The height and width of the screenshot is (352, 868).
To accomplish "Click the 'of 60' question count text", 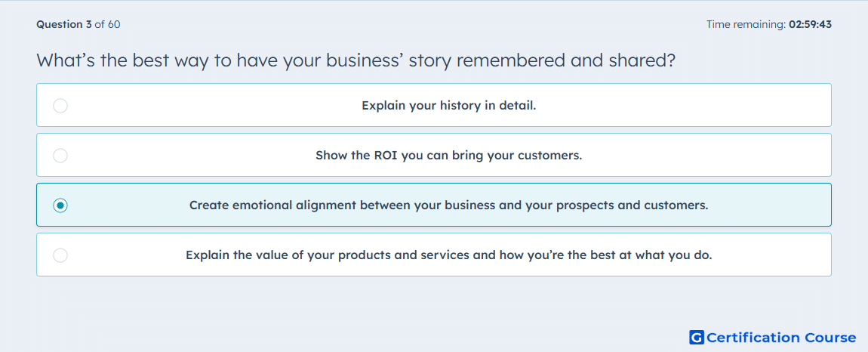I will 107,24.
